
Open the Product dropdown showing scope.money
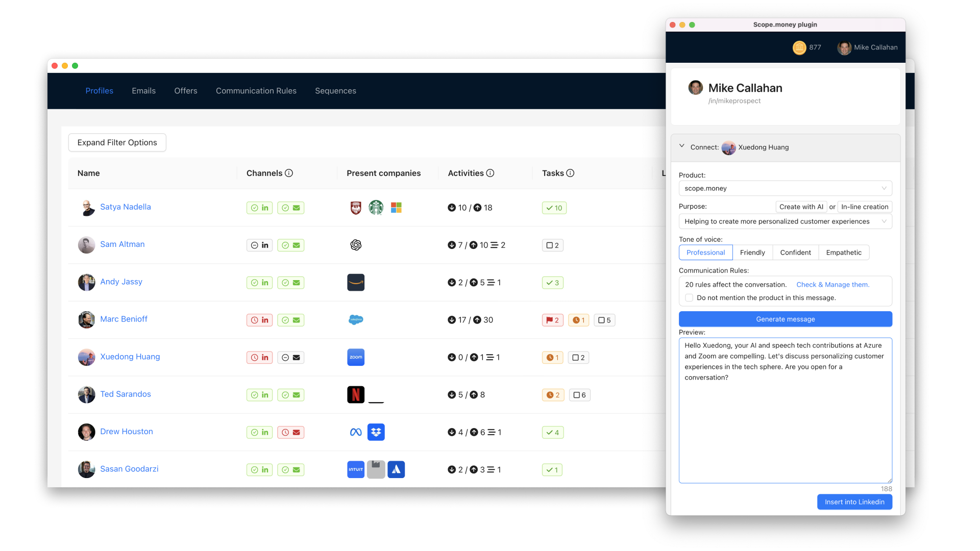[x=785, y=188]
